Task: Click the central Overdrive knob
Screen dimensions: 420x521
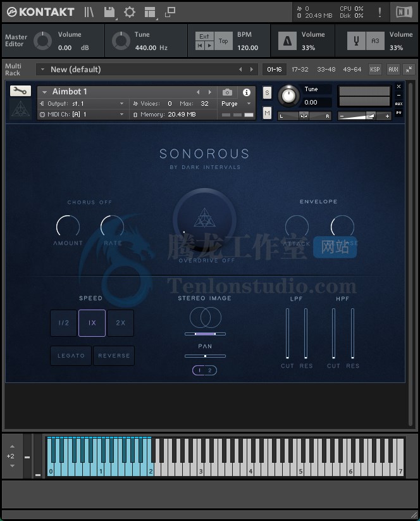Action: click(204, 221)
